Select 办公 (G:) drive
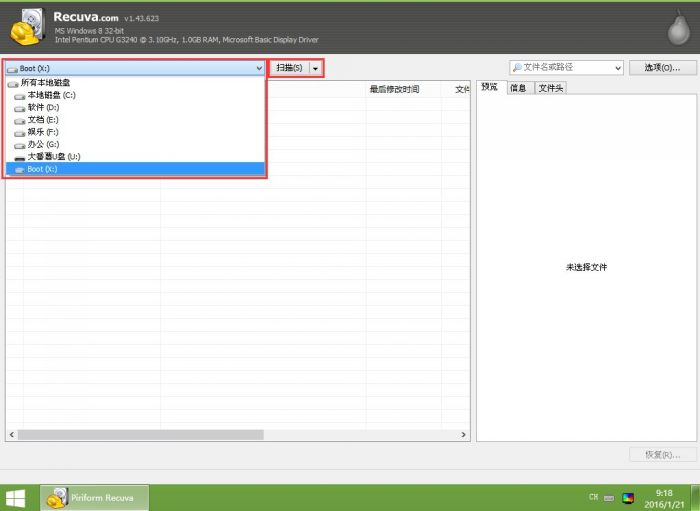Screen dimensions: 700x511 coord(43,144)
